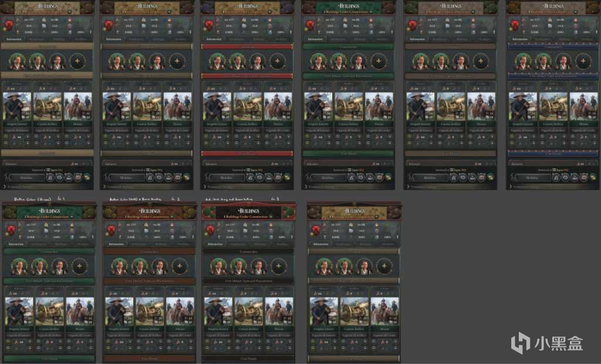The width and height of the screenshot is (601, 364).
Task: Click the red wax seal icon in the red-bar panel
Action: pyautogui.click(x=209, y=26)
